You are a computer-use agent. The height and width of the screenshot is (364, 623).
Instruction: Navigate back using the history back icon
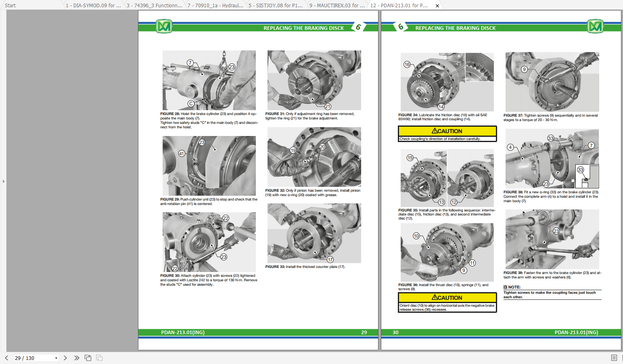[88, 358]
